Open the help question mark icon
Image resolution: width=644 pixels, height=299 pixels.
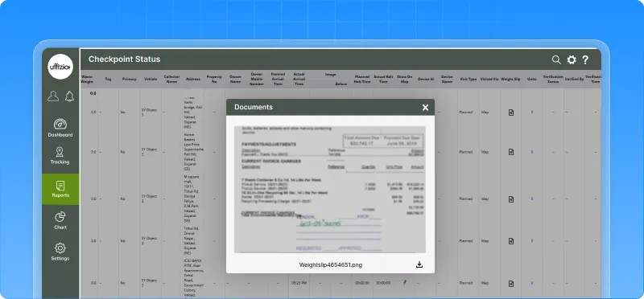point(585,60)
